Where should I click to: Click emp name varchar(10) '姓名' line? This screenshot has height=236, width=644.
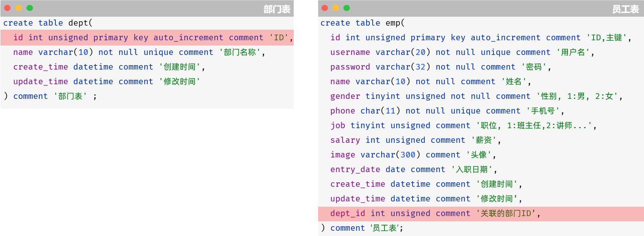pyautogui.click(x=431, y=82)
